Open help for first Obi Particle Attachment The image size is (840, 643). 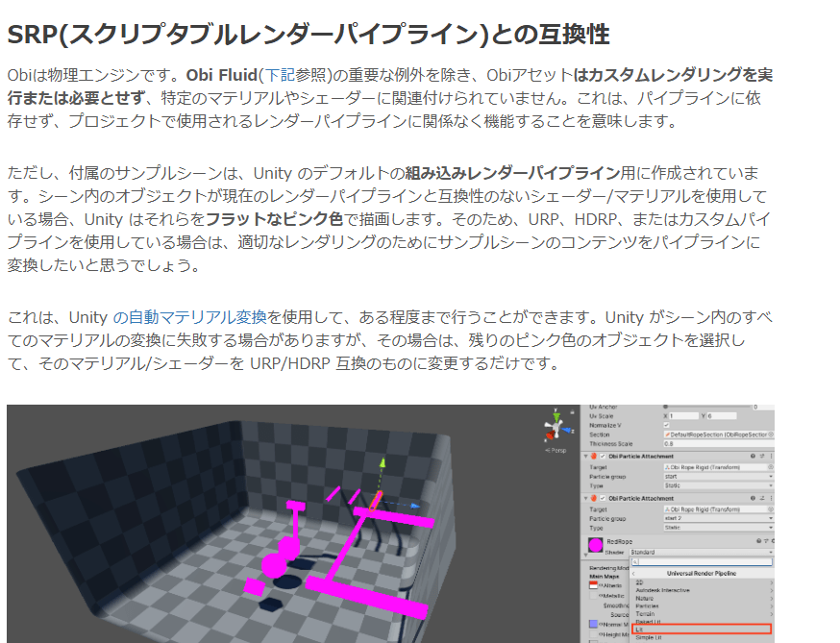click(751, 457)
